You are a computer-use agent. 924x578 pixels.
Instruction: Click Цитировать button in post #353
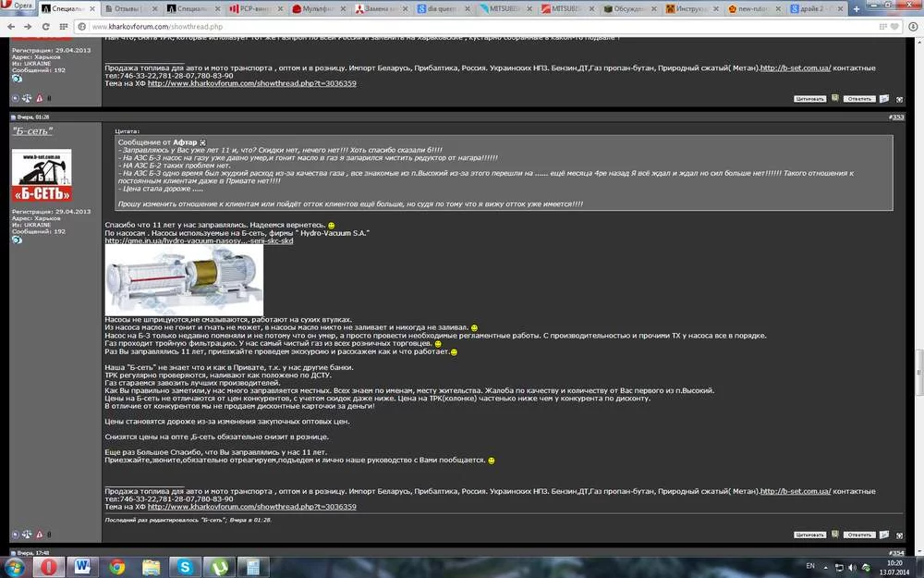pyautogui.click(x=809, y=535)
